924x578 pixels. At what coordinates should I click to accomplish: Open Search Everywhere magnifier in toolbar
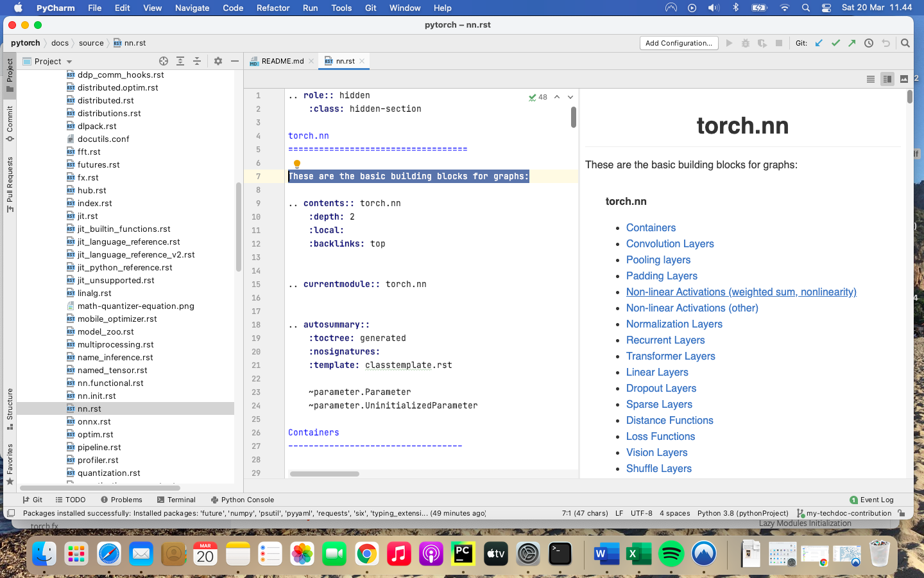[905, 43]
